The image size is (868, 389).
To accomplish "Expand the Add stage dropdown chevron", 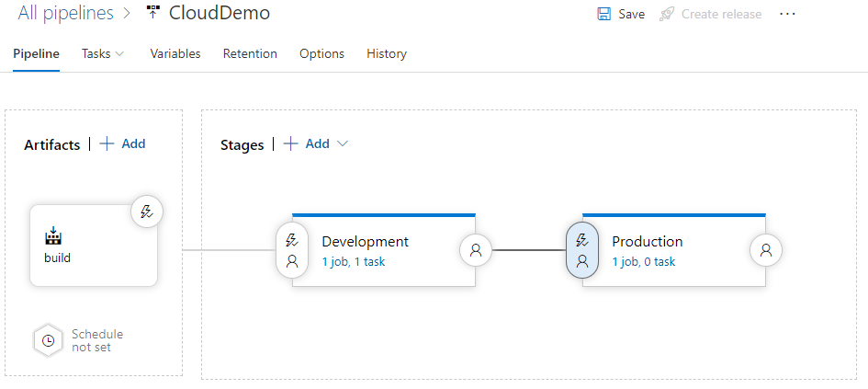I will coord(343,144).
